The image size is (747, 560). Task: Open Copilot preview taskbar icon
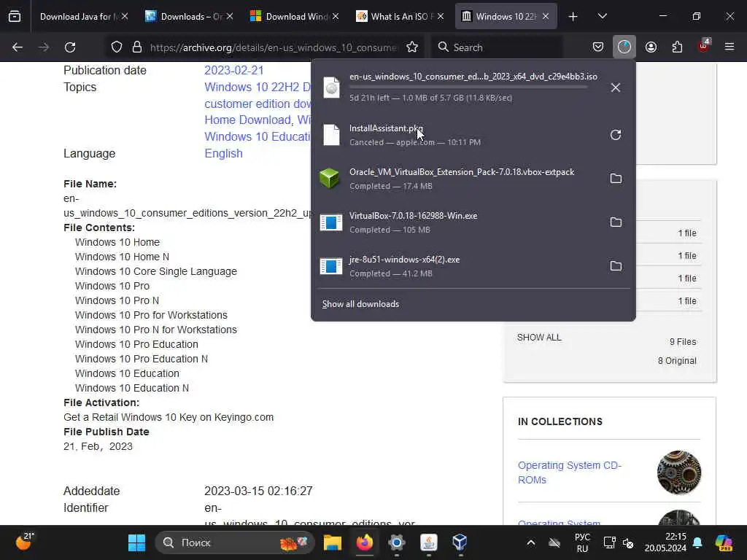point(724,542)
